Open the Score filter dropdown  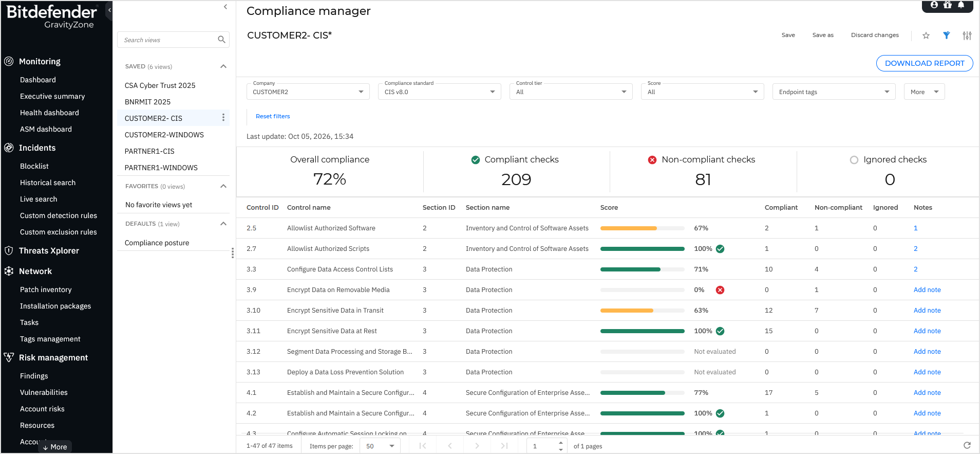pyautogui.click(x=703, y=92)
